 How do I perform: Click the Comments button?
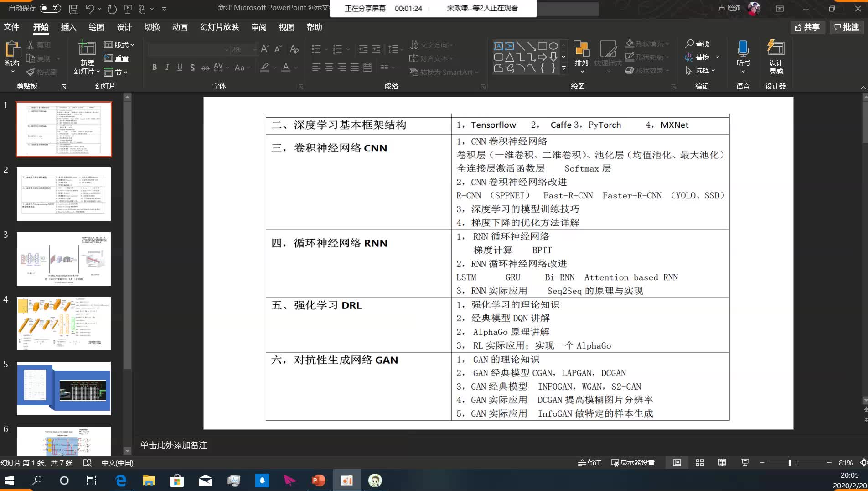coord(847,27)
